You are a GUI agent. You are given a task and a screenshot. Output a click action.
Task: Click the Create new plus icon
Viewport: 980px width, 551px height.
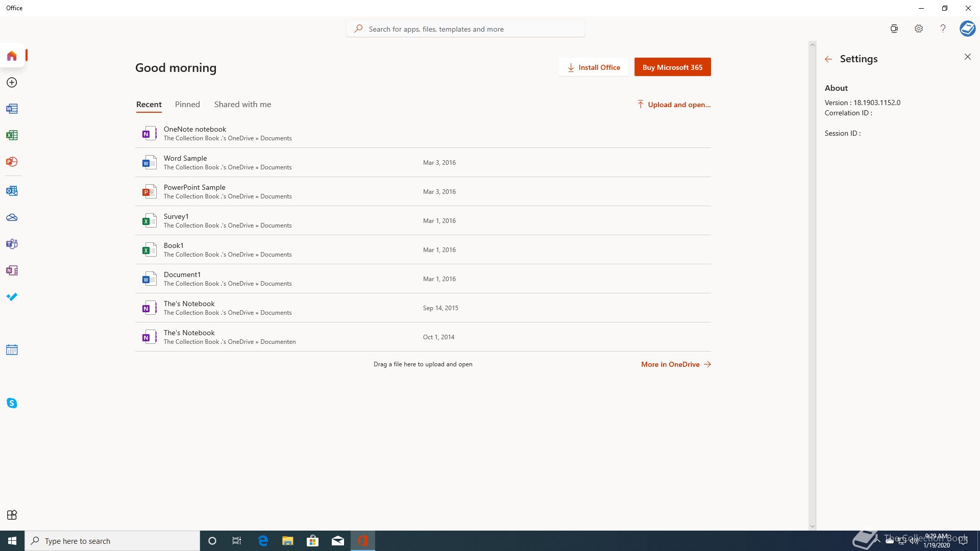point(12,82)
